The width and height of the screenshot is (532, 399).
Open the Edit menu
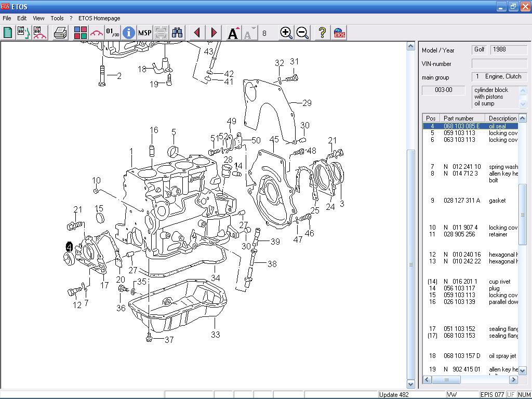(22, 18)
